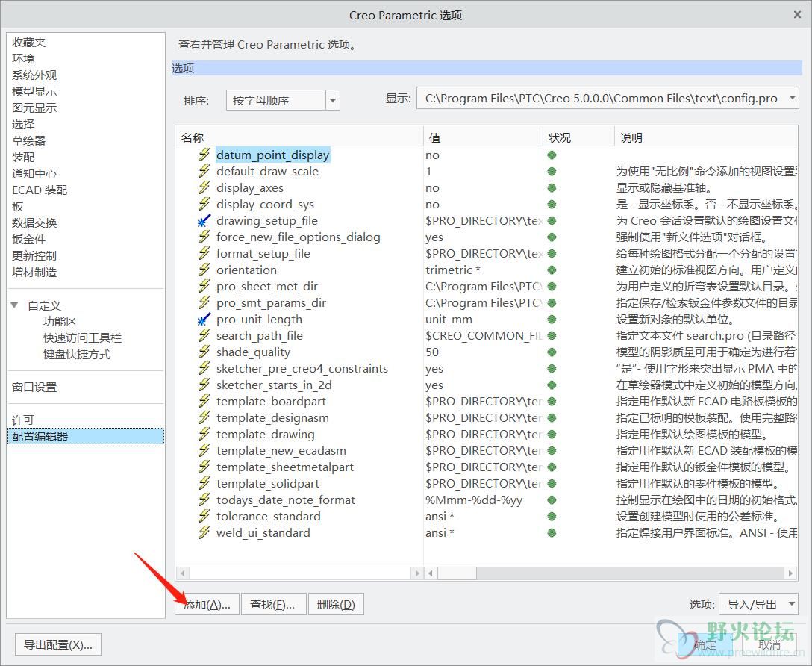
Task: Click the 删除(D) button
Action: [336, 604]
